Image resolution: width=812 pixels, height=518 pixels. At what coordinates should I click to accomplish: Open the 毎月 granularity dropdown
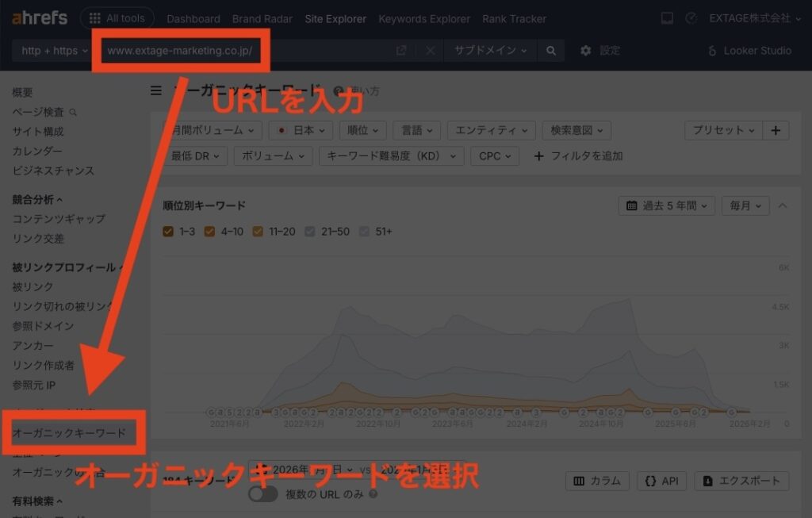coord(745,205)
